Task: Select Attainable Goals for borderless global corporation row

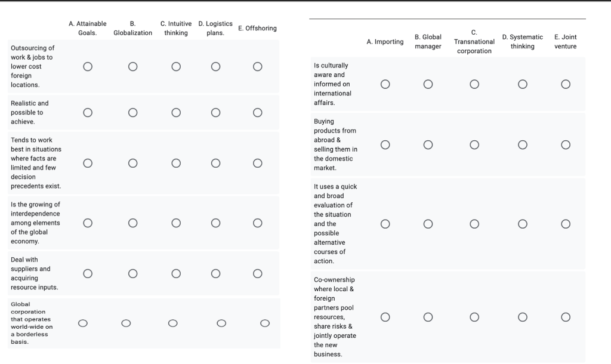Action: [x=83, y=323]
